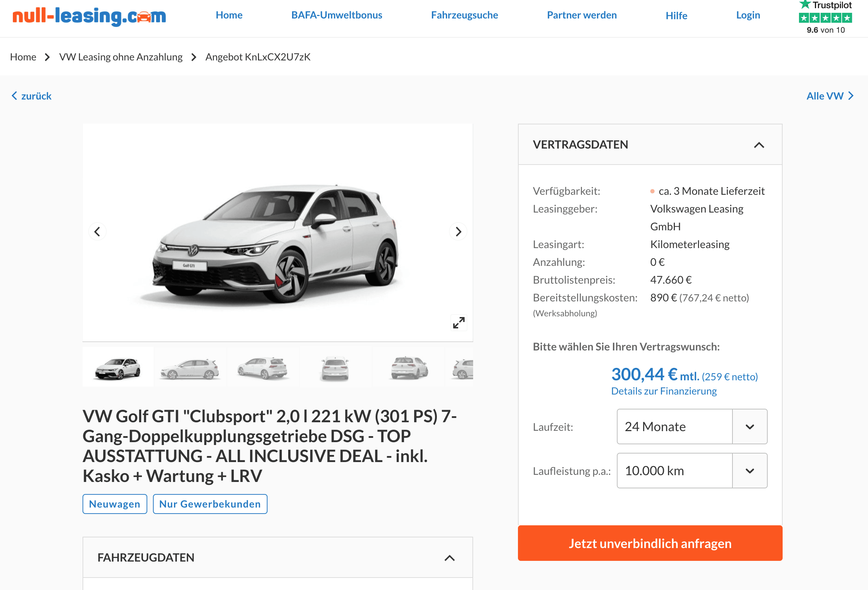Open Fahrzeugsuche in the top navigation
This screenshot has width=868, height=590.
pos(464,15)
